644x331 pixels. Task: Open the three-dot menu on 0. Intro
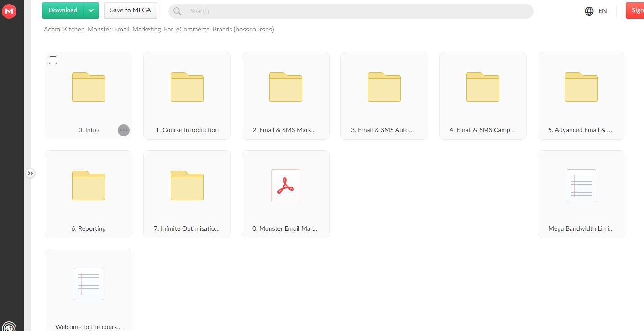(124, 130)
